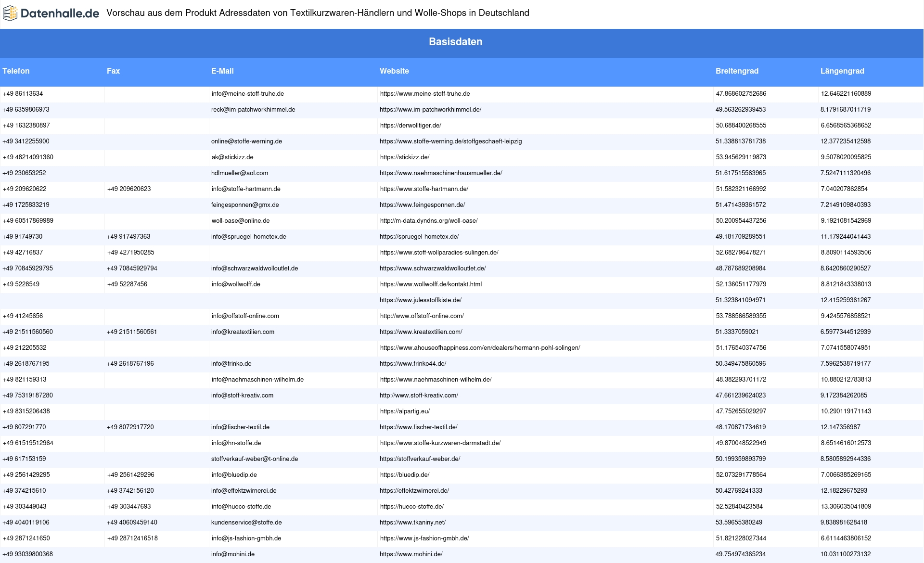Click the Datenhalle.de logo icon

point(10,13)
